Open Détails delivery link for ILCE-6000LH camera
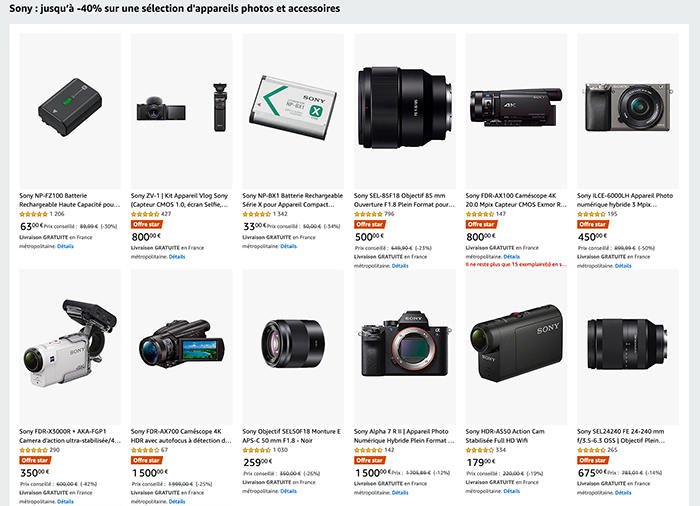The height and width of the screenshot is (506, 700). (623, 266)
